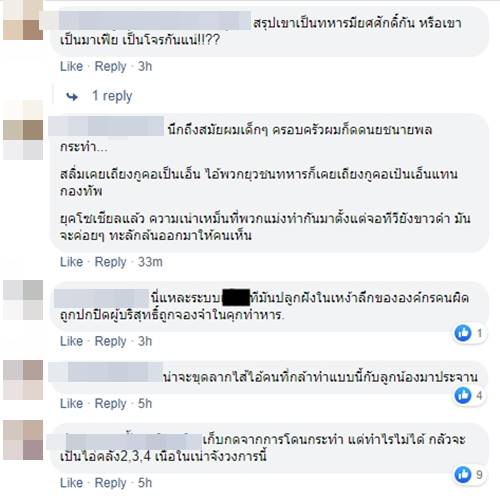Screen dimensions: 500x500
Task: Like the first comment posted 3h ago
Action: point(71,66)
